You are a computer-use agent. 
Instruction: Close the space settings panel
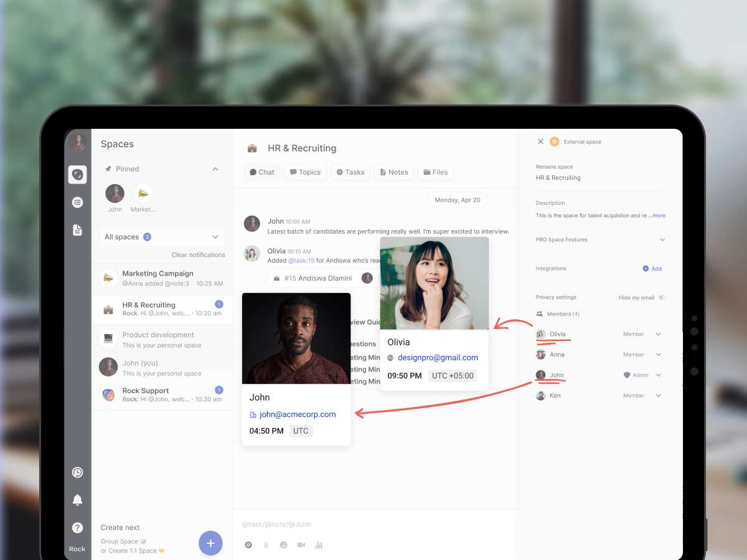pyautogui.click(x=540, y=142)
